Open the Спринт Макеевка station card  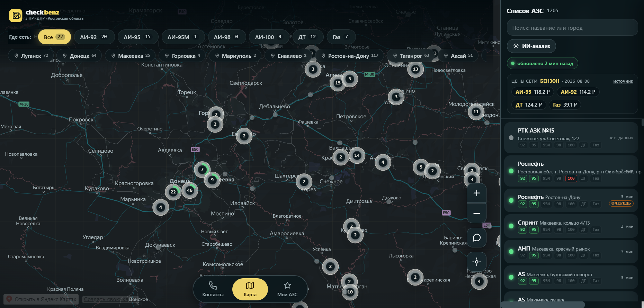571,226
